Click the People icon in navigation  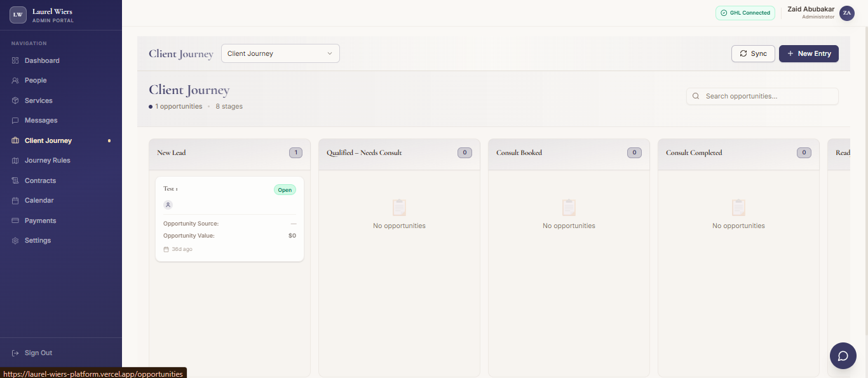pos(15,81)
